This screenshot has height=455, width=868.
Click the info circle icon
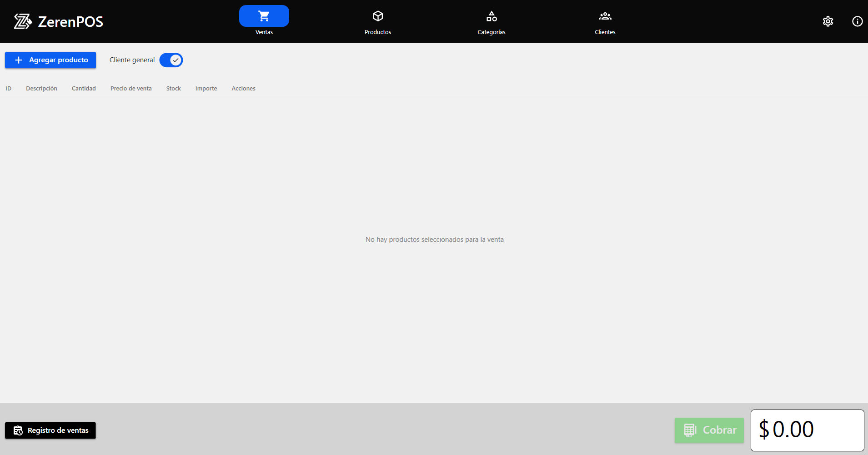[857, 21]
